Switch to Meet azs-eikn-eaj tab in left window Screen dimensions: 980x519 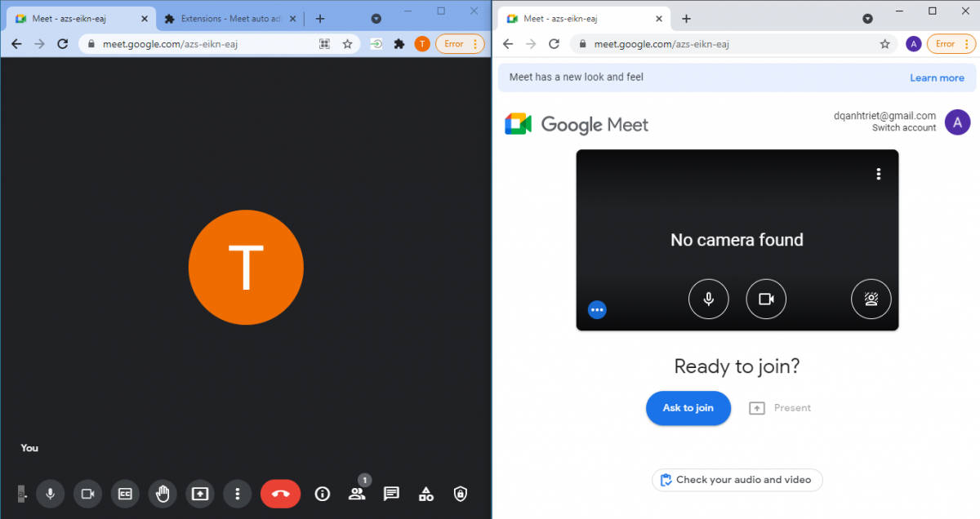[x=82, y=19]
